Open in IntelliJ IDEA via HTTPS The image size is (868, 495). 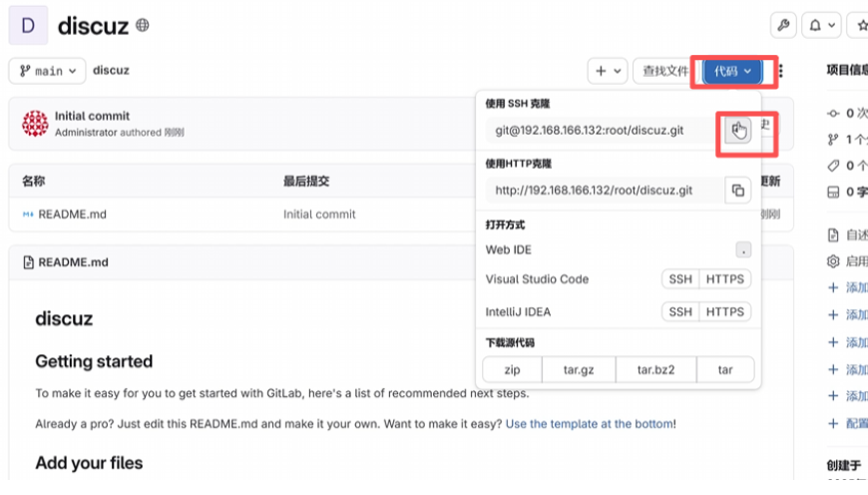click(x=724, y=311)
